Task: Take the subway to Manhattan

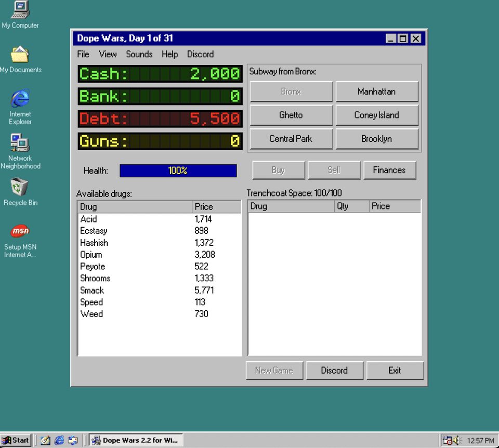Action: click(377, 91)
